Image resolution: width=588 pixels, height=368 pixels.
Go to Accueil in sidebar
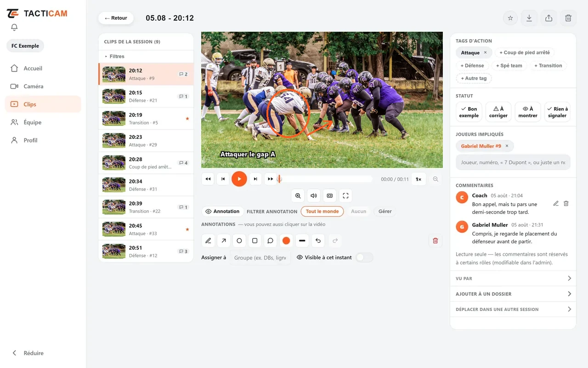(43, 69)
